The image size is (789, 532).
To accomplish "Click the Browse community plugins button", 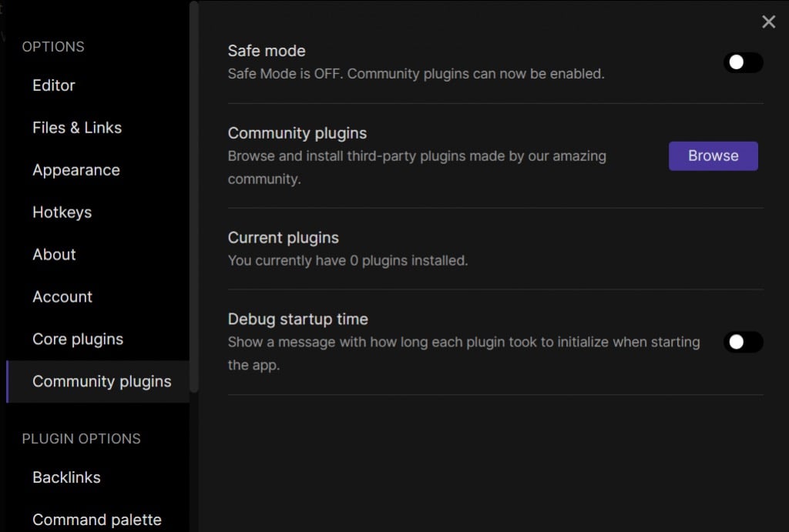I will (713, 156).
